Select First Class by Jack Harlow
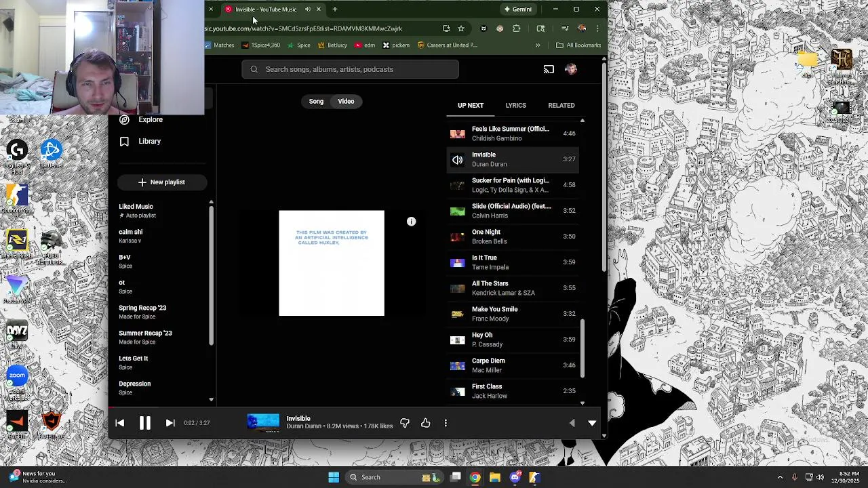The image size is (868, 488). tap(513, 391)
